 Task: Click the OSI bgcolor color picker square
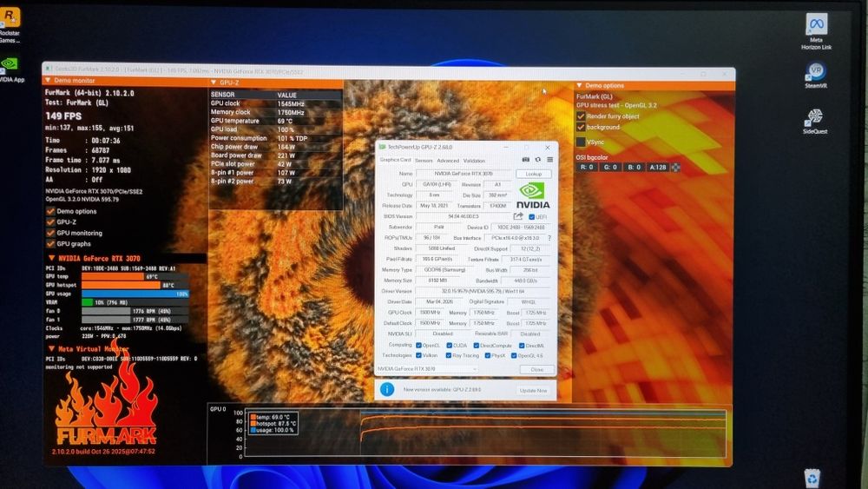(x=675, y=168)
